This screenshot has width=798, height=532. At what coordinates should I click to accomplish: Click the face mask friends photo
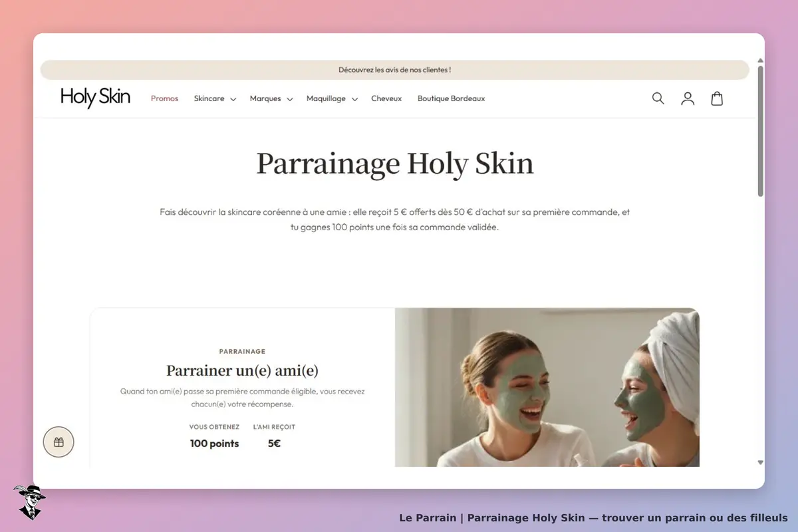click(x=547, y=387)
